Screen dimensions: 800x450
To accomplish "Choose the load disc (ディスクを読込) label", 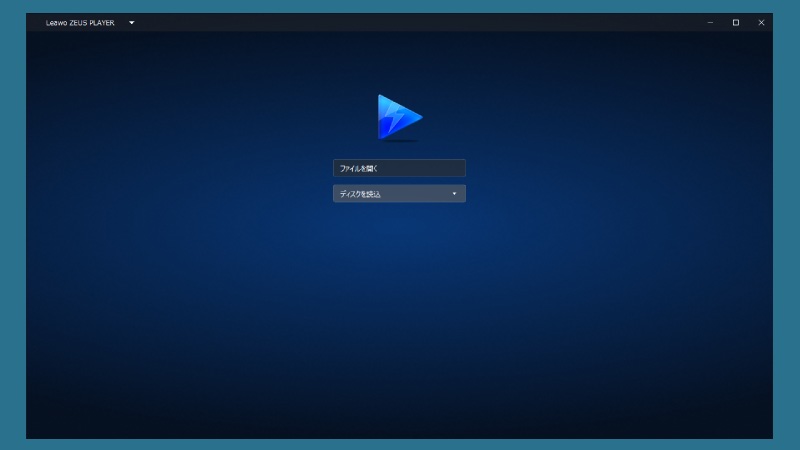I will click(360, 194).
